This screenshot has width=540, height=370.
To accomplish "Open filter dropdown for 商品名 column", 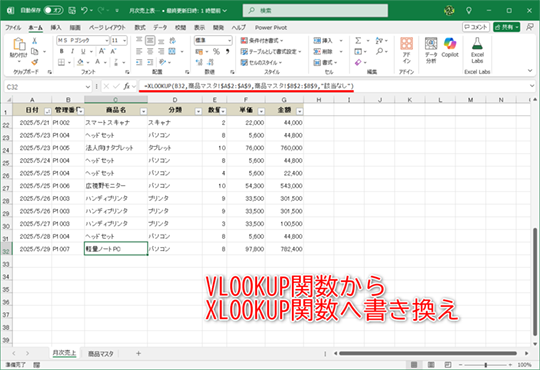I will point(143,111).
